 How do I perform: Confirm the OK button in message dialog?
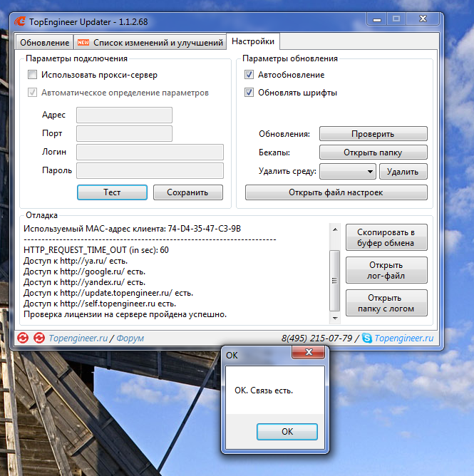(287, 432)
